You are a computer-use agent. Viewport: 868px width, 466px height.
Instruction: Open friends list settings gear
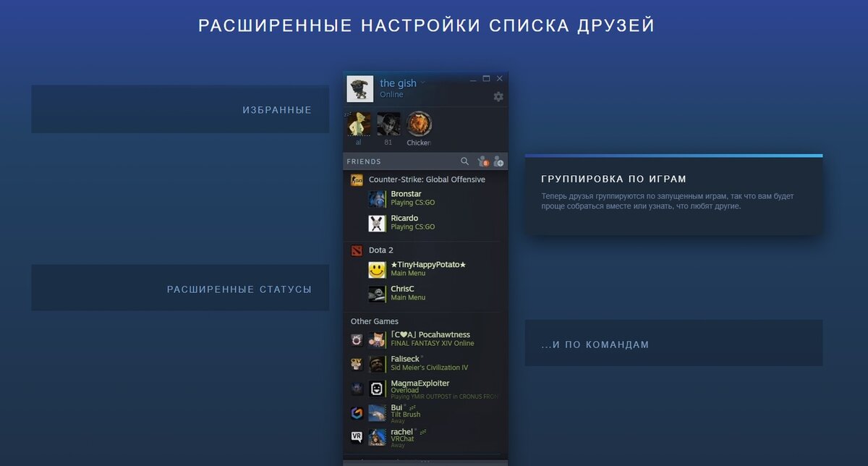(x=498, y=97)
